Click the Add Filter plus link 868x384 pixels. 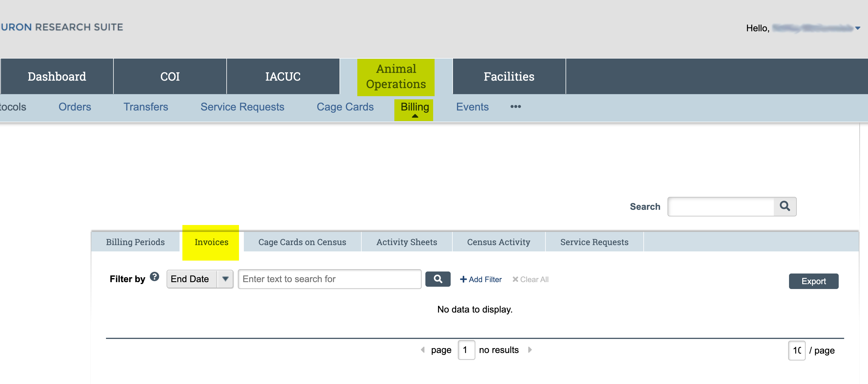[x=481, y=279]
